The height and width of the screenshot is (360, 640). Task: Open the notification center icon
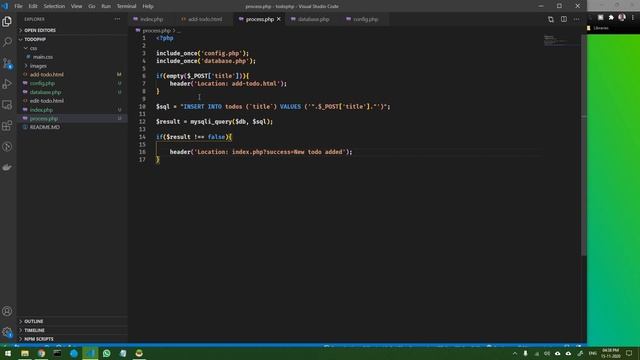coord(629,353)
